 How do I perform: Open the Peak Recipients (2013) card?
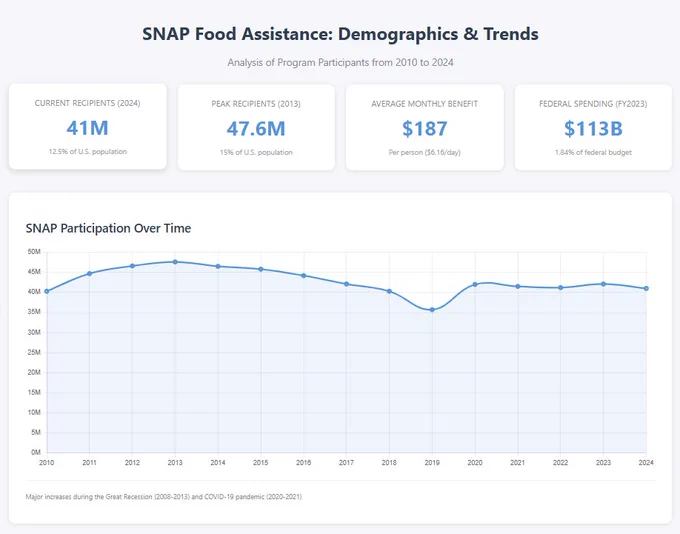(x=256, y=127)
